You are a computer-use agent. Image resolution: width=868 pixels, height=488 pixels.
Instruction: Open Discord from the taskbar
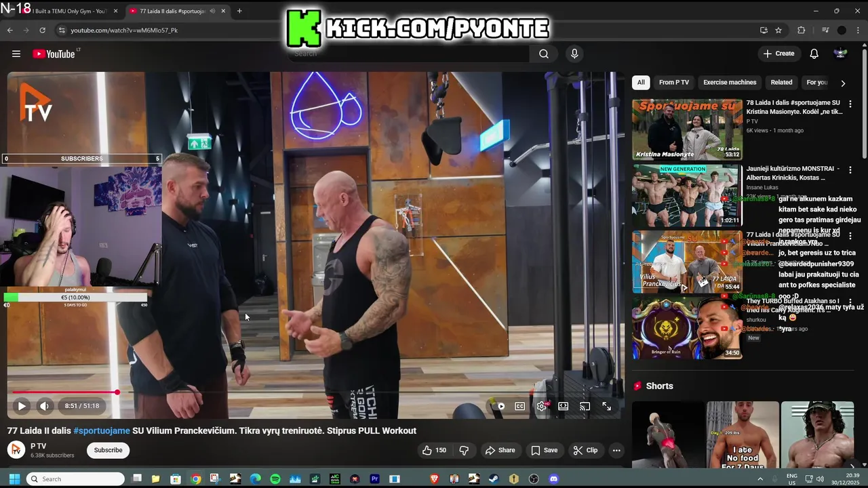click(x=553, y=479)
